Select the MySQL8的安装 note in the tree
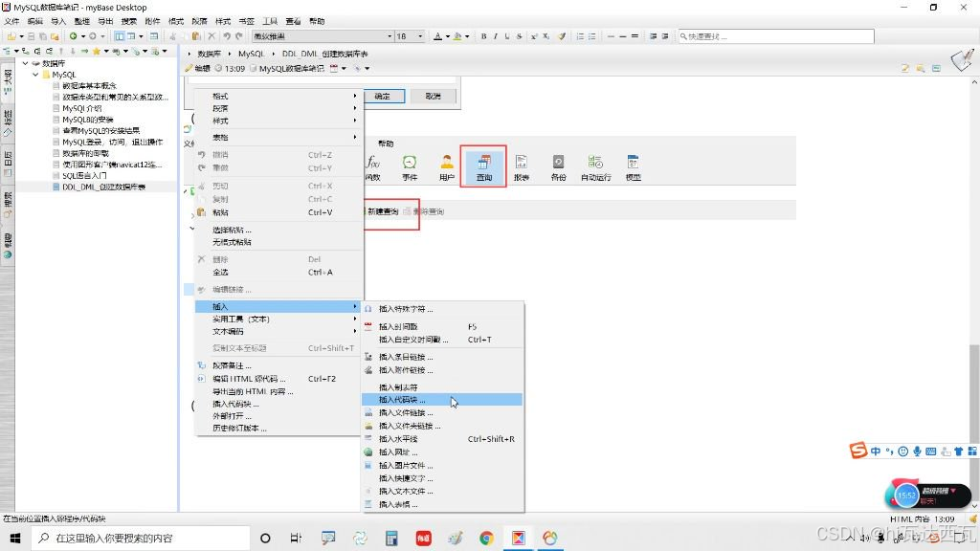The image size is (980, 551). click(87, 120)
